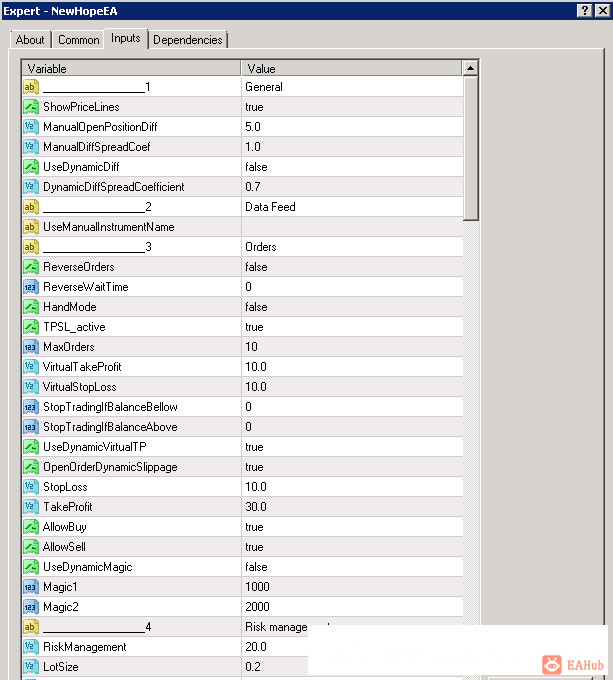Open the About tab
The width and height of the screenshot is (613, 680).
pos(30,40)
